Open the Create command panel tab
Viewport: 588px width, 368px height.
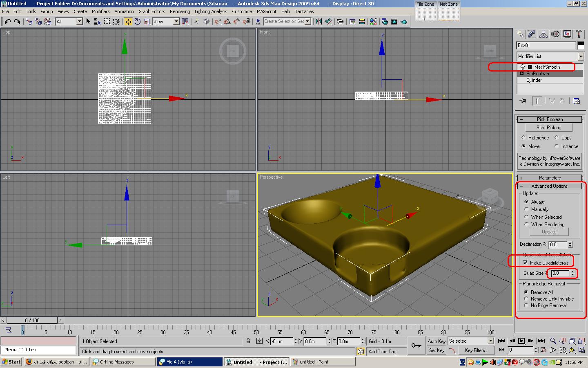pos(520,34)
